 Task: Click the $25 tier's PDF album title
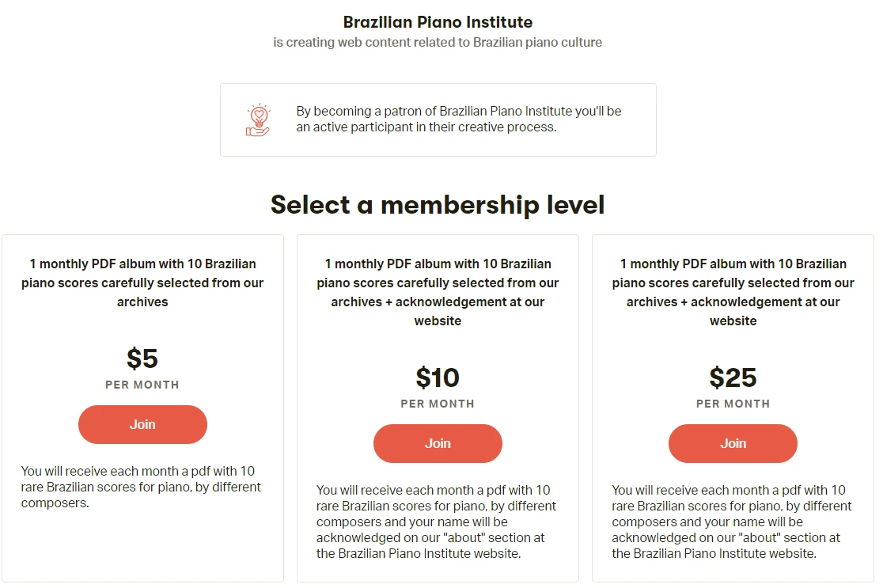[733, 292]
